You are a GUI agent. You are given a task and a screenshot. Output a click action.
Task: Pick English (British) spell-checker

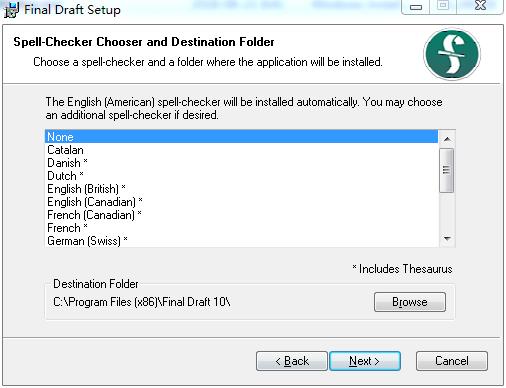tap(241, 189)
